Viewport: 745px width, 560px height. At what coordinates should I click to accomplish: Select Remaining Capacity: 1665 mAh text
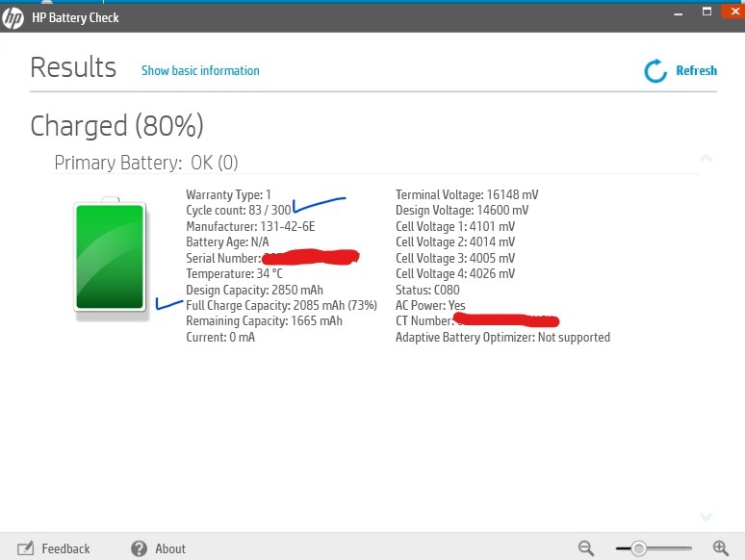point(264,320)
